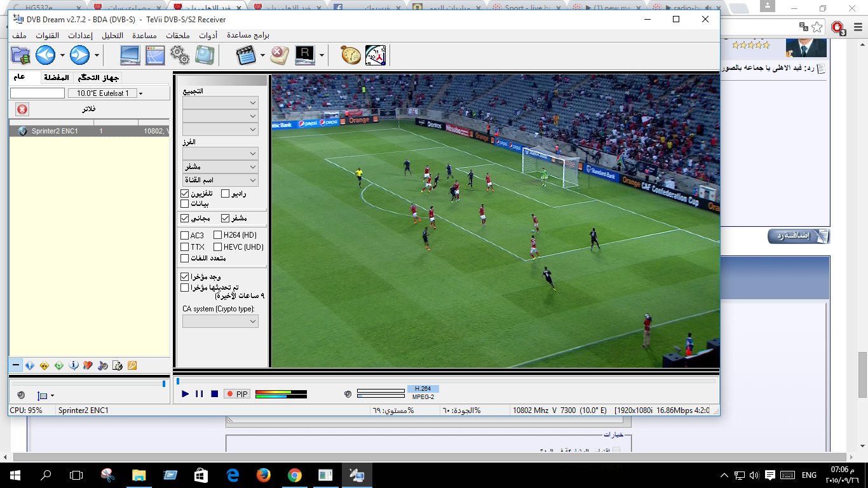Viewport: 868px width, 488px height.
Task: Open the مشفر sort dropdown
Action: [x=220, y=166]
